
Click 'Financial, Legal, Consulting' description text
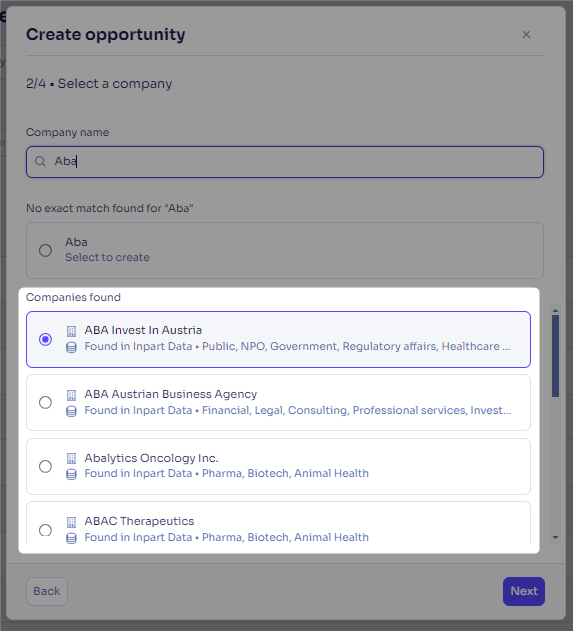coord(274,410)
